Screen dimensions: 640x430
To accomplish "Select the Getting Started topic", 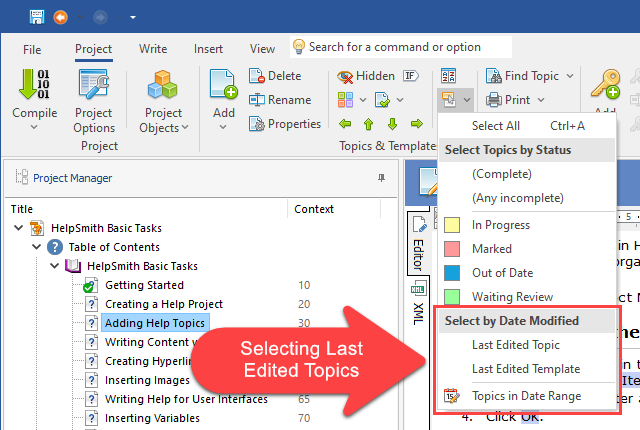I will pos(144,285).
